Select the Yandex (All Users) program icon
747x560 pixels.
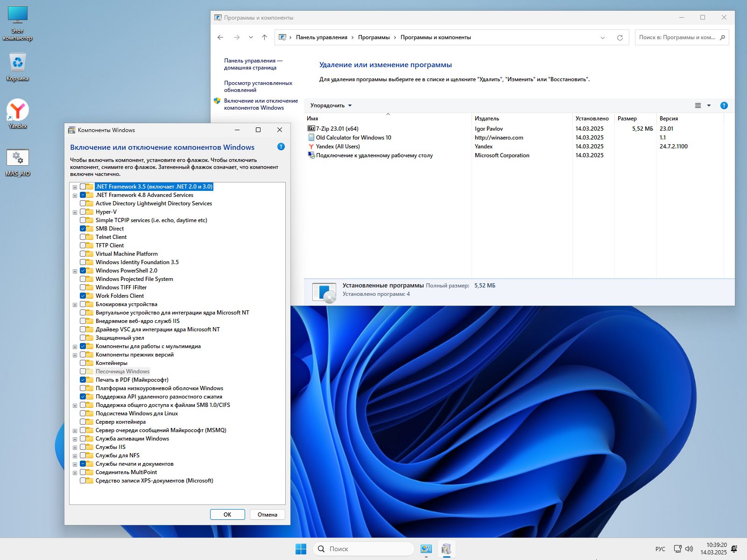point(311,146)
